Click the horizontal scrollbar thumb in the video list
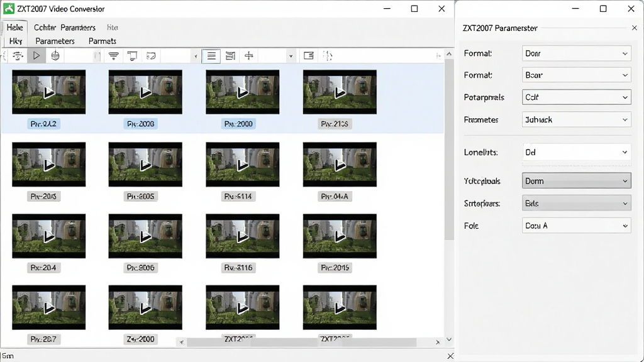644x362 pixels. point(302,342)
